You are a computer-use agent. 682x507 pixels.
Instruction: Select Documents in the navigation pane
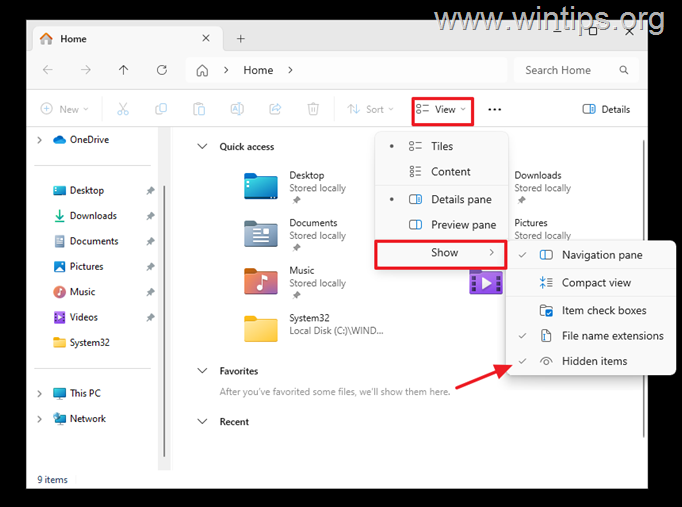tap(94, 241)
